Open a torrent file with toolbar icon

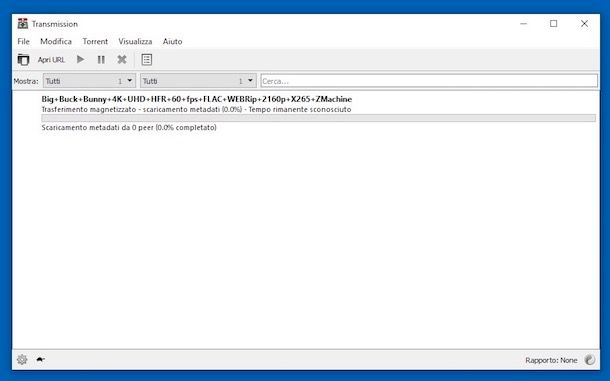click(x=23, y=60)
